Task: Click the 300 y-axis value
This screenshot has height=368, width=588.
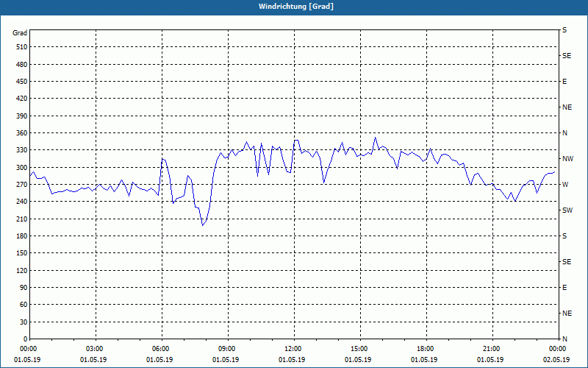Action: coord(22,168)
